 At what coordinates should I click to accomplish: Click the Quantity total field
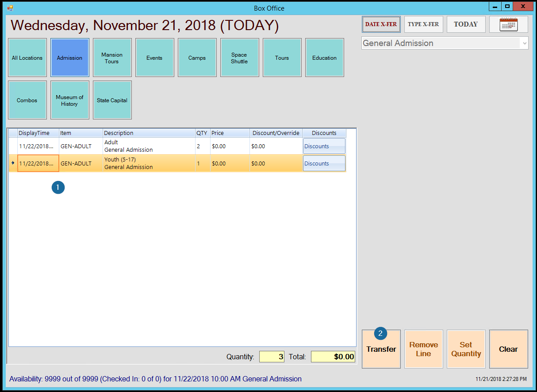point(272,357)
